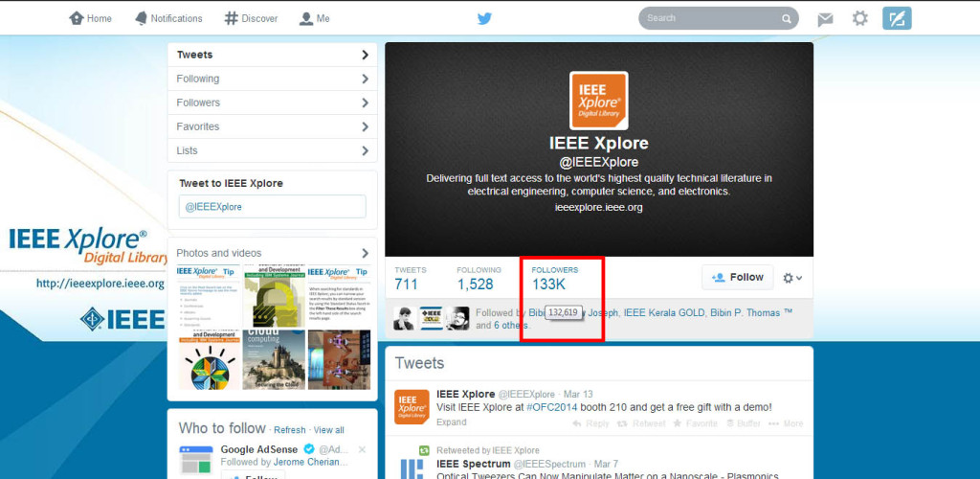This screenshot has width=980, height=479.
Task: Open Jerome Cherian follower link
Action: pos(309,463)
